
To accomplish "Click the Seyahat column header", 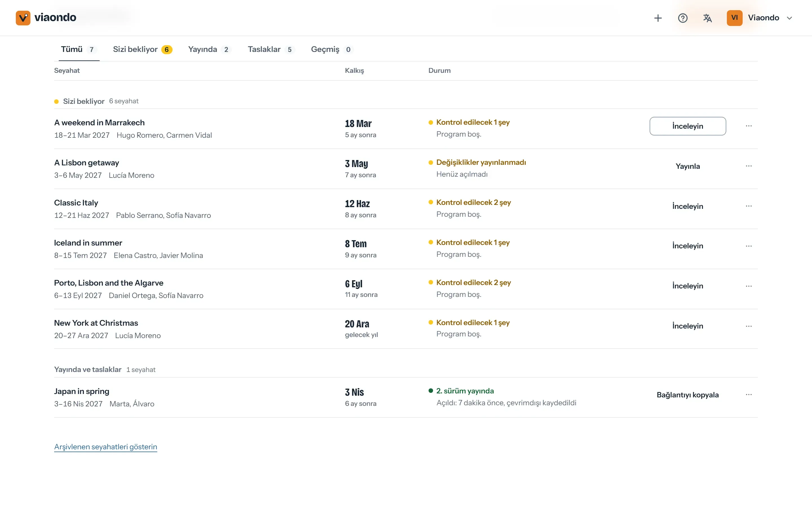I will coord(67,71).
